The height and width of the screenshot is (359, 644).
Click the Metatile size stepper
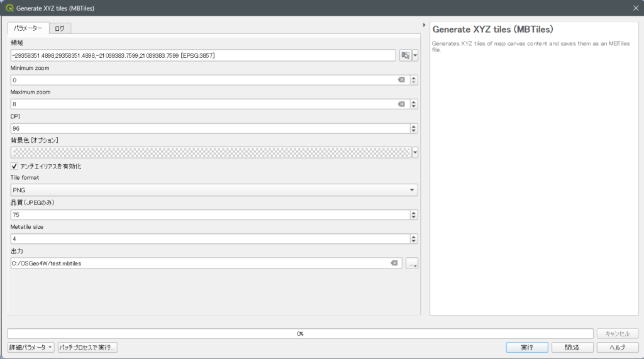tap(414, 239)
